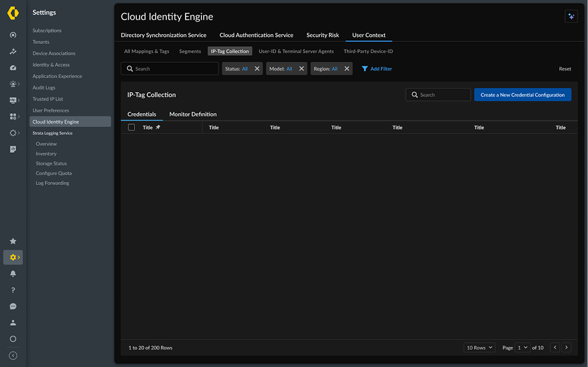Open the yellow gear settings icon
The image size is (588, 367).
pos(13,257)
